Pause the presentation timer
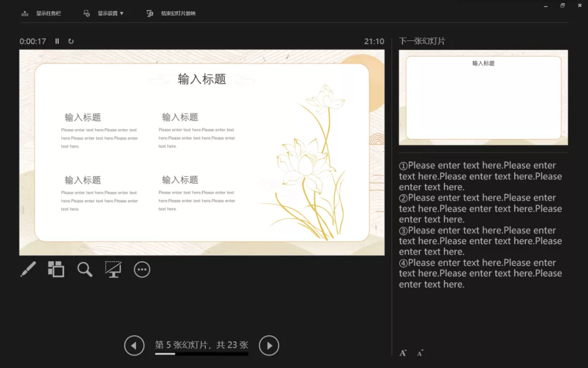588x368 pixels. [57, 41]
